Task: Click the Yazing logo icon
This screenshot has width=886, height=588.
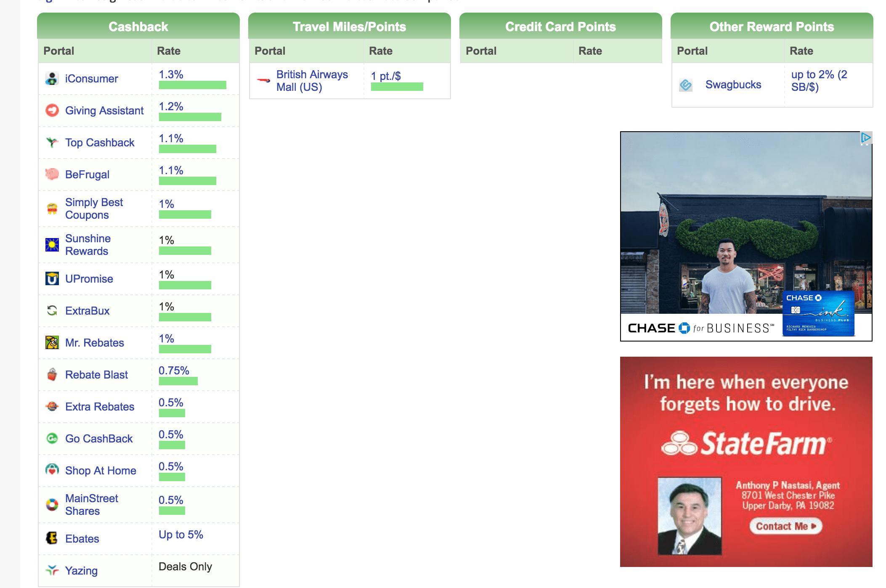Action: [52, 571]
